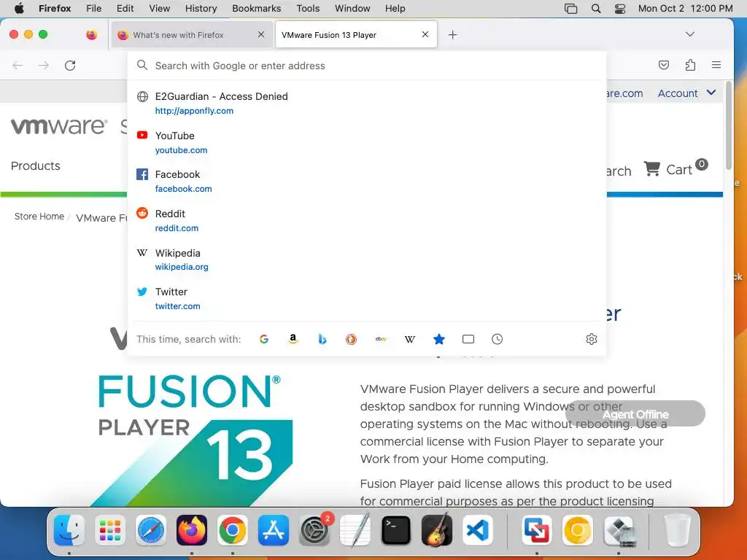The width and height of the screenshot is (747, 560).
Task: Open the Edit menu
Action: click(x=125, y=8)
